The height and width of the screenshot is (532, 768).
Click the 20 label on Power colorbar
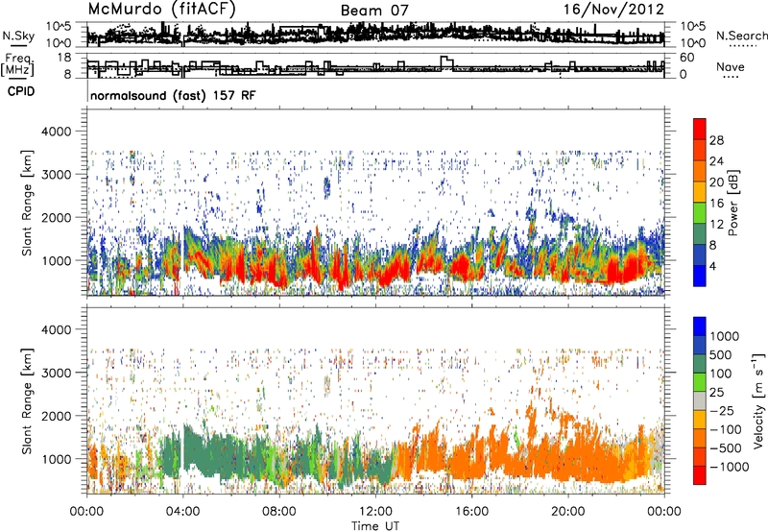click(x=716, y=182)
